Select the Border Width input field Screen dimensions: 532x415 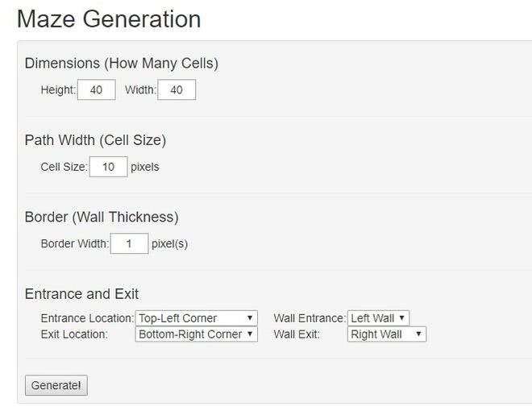[129, 243]
